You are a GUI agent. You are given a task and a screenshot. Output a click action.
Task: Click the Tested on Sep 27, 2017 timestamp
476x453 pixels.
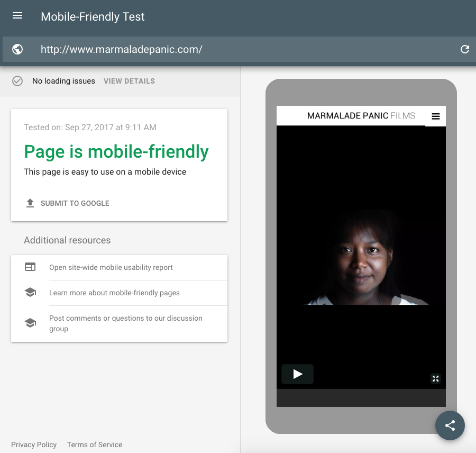pos(90,128)
